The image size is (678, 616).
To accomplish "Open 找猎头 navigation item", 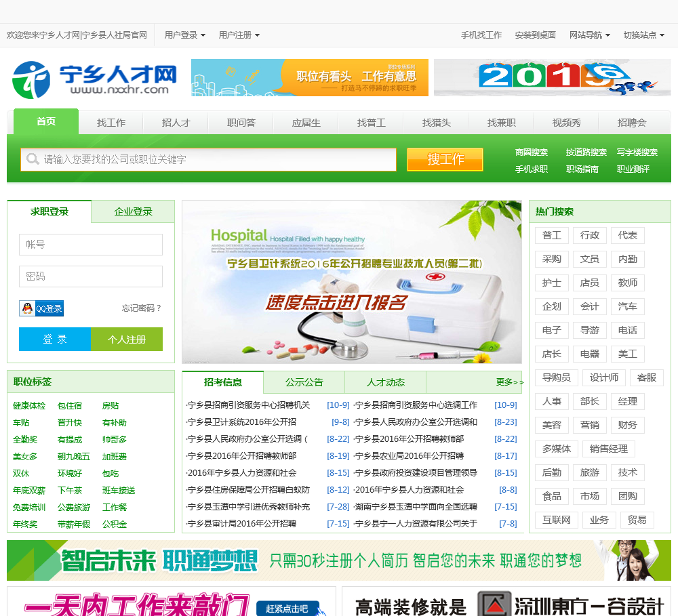I will click(436, 123).
